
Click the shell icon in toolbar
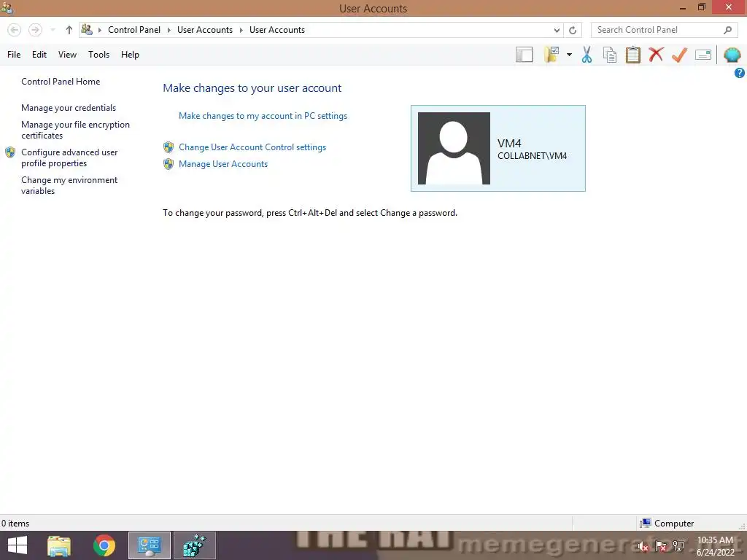point(732,55)
